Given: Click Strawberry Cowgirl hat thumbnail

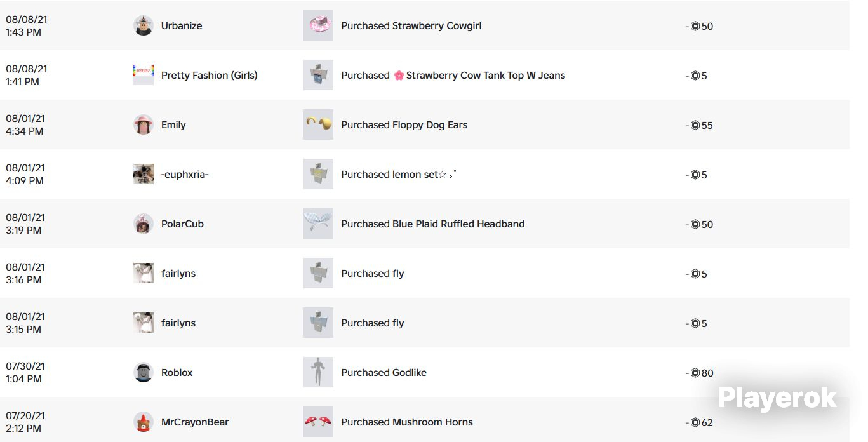Looking at the screenshot, I should click(x=318, y=25).
